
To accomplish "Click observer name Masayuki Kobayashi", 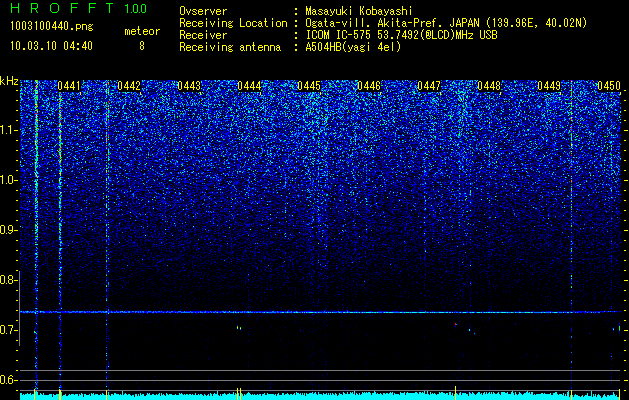I will 359,11.
